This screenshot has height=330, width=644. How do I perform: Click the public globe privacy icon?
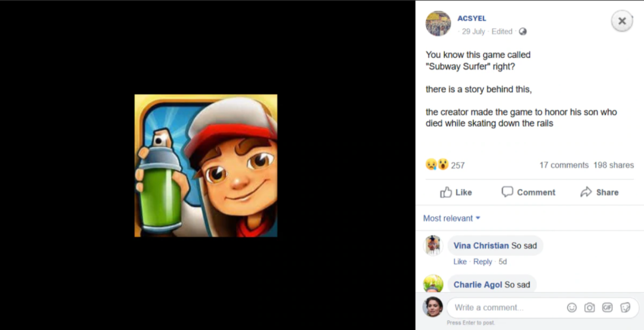click(522, 32)
